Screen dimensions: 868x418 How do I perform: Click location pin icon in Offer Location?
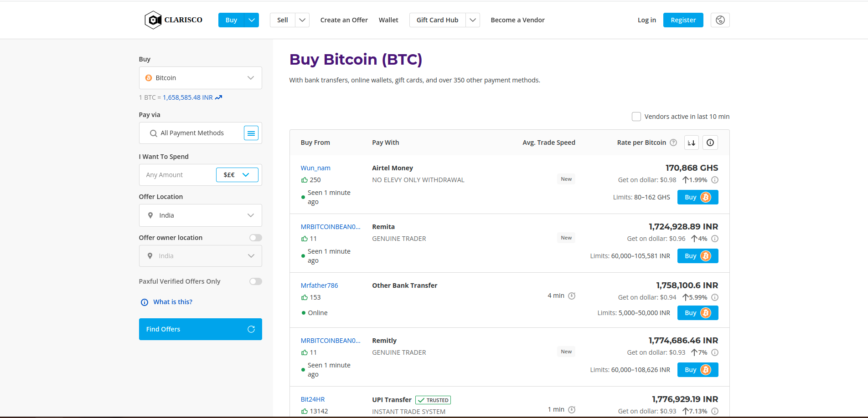[150, 215]
